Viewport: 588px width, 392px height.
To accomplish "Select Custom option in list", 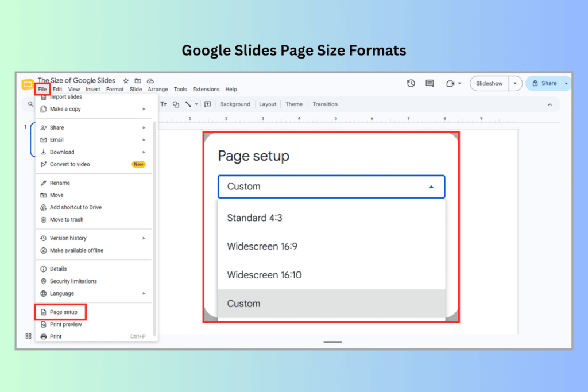I will click(x=331, y=304).
